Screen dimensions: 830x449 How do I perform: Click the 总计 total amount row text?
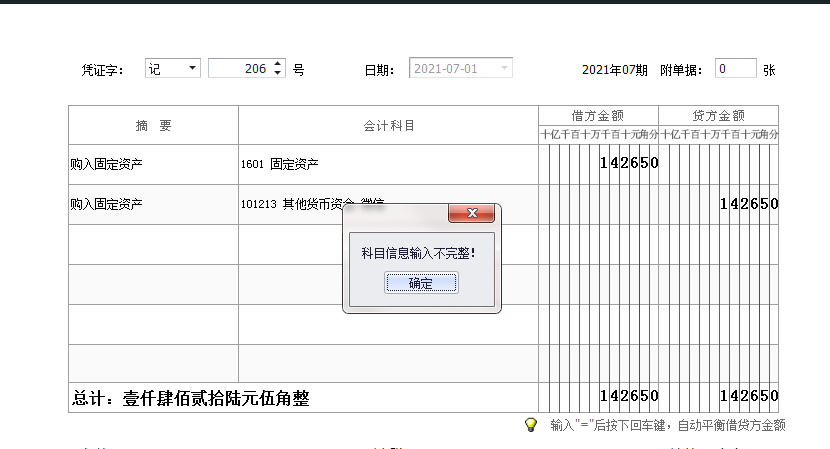pyautogui.click(x=190, y=398)
